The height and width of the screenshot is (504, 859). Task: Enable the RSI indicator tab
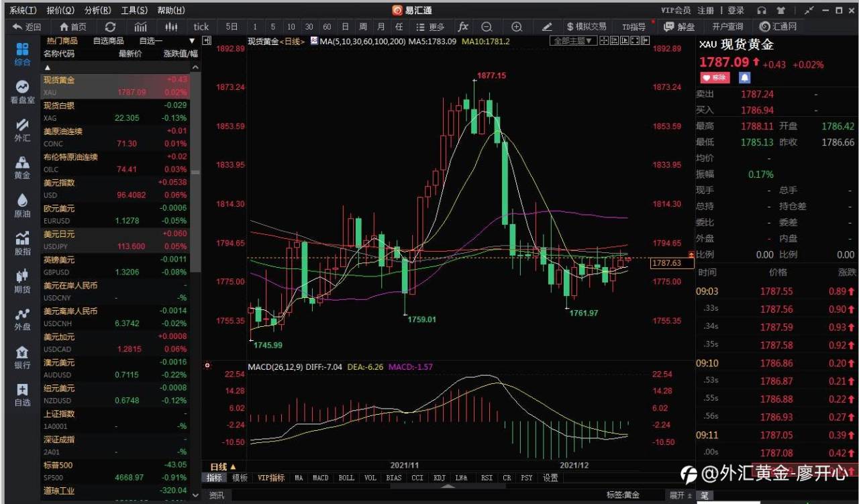click(486, 478)
